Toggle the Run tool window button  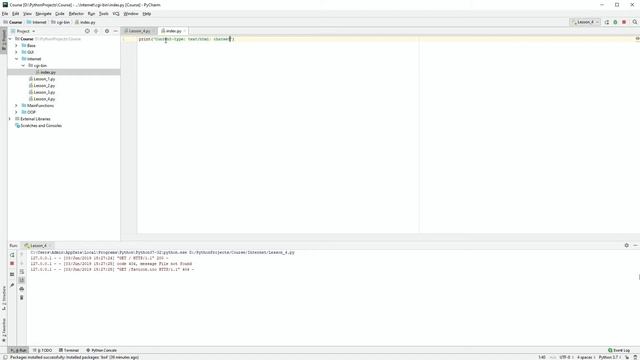[x=19, y=350]
